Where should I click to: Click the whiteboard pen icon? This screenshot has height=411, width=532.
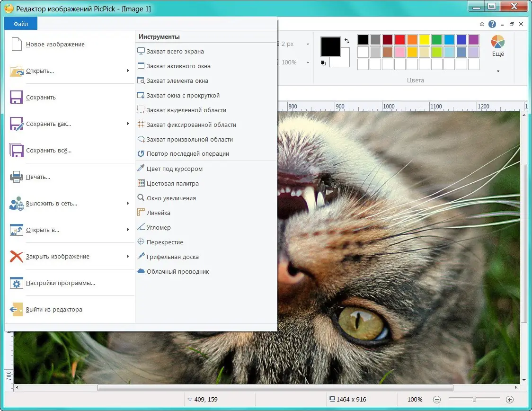point(141,256)
